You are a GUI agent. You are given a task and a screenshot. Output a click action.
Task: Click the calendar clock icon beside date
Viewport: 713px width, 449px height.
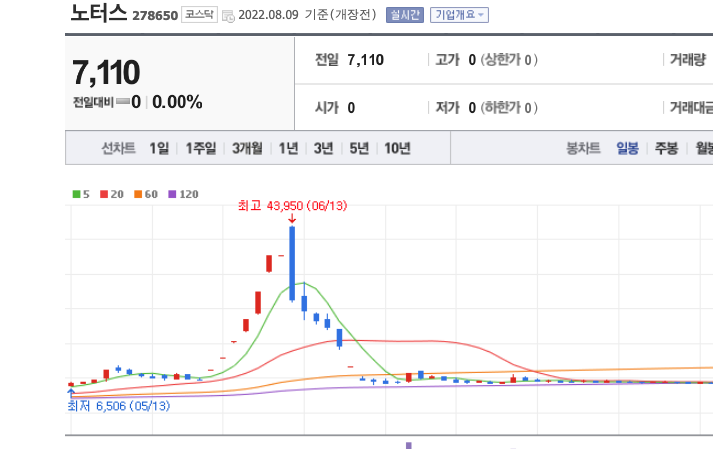click(x=228, y=16)
